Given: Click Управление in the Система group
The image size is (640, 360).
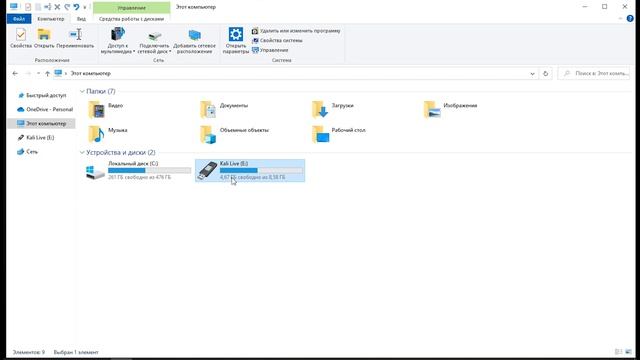Looking at the screenshot, I should point(270,50).
